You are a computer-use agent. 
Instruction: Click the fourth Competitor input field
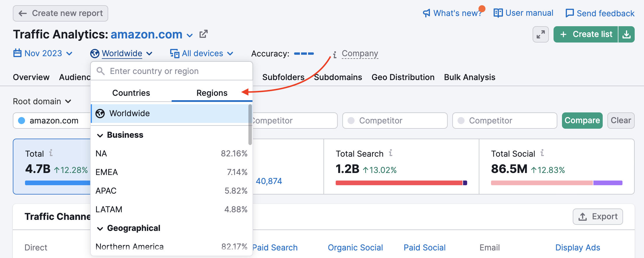coord(505,121)
